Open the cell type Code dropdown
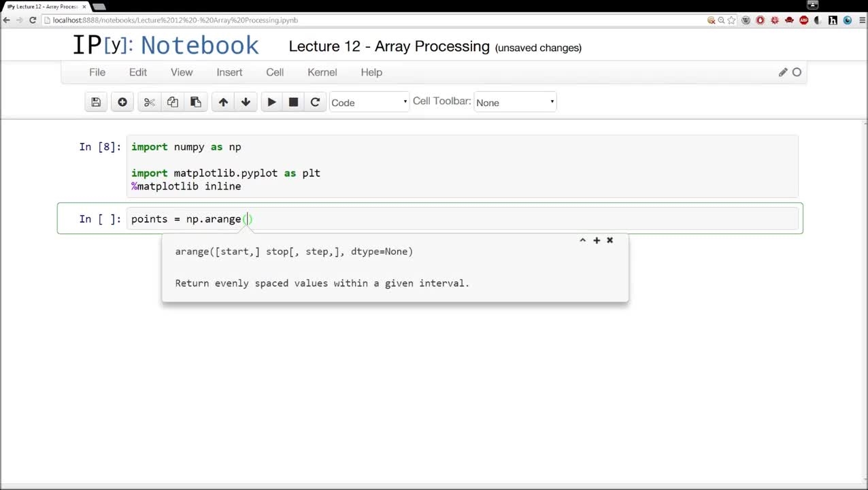This screenshot has height=490, width=868. tap(369, 102)
